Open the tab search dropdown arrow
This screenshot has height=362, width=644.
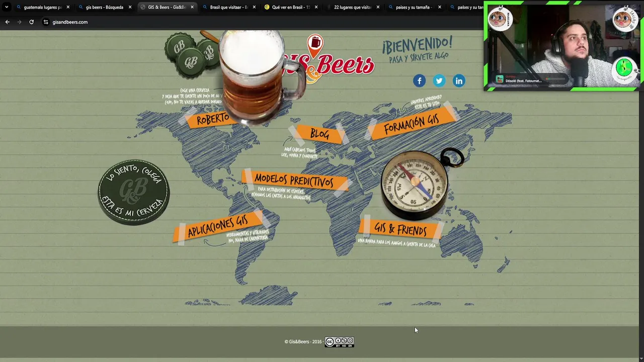click(7, 7)
